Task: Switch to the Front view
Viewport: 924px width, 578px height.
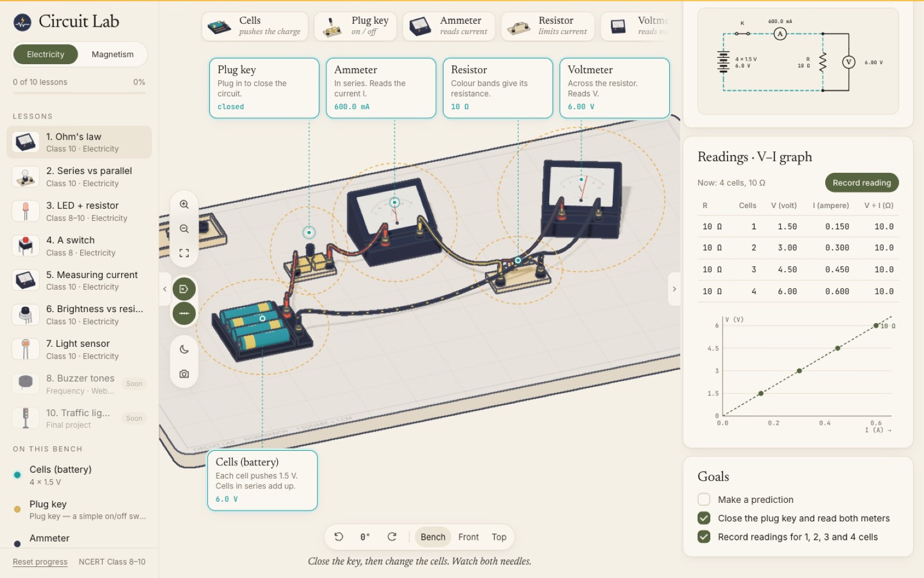Action: (468, 537)
